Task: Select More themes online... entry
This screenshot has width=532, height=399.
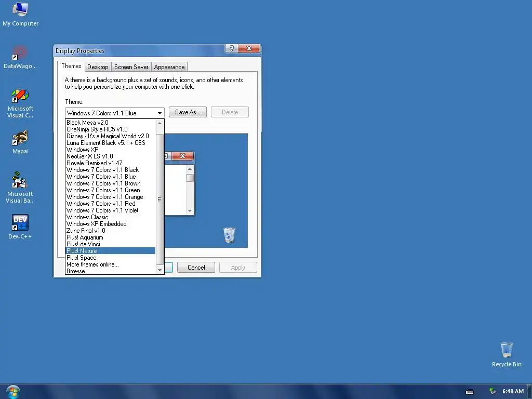Action: point(110,264)
